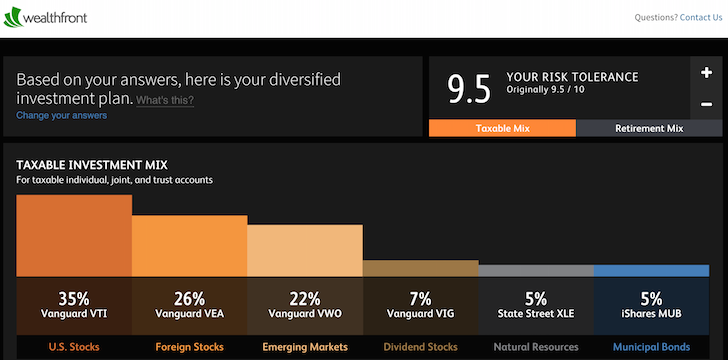This screenshot has width=728, height=360.
Task: Decrease risk tolerance with minus button
Action: tap(706, 104)
